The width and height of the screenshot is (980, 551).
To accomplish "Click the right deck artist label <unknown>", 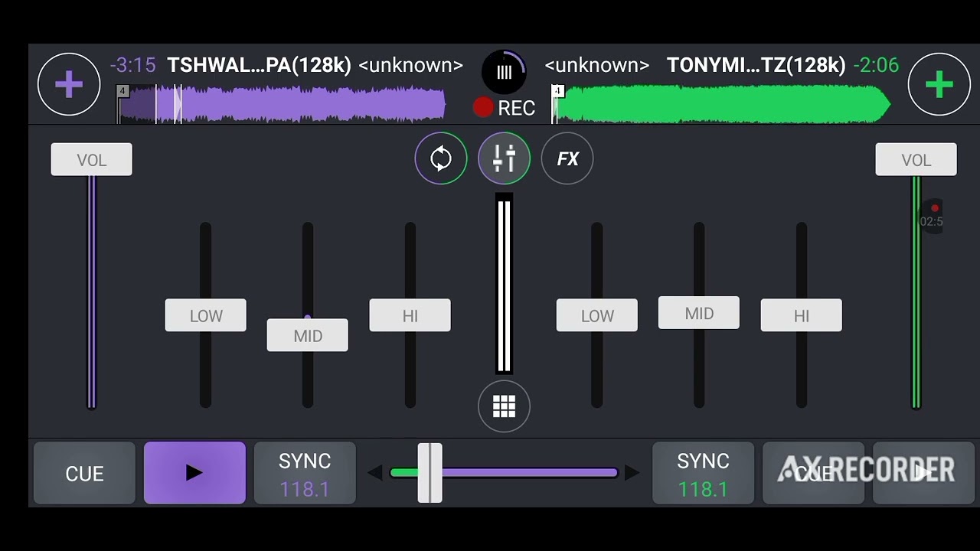I will click(x=597, y=65).
